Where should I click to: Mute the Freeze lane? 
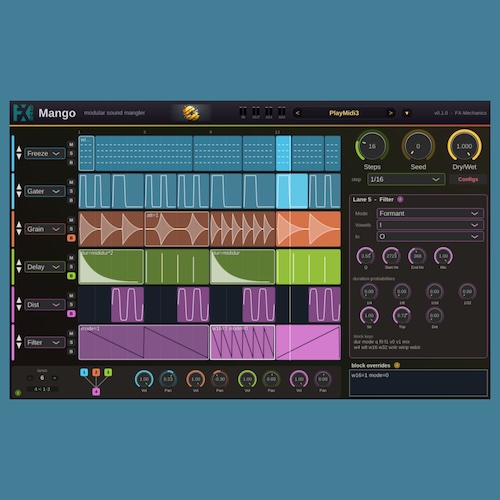71,144
